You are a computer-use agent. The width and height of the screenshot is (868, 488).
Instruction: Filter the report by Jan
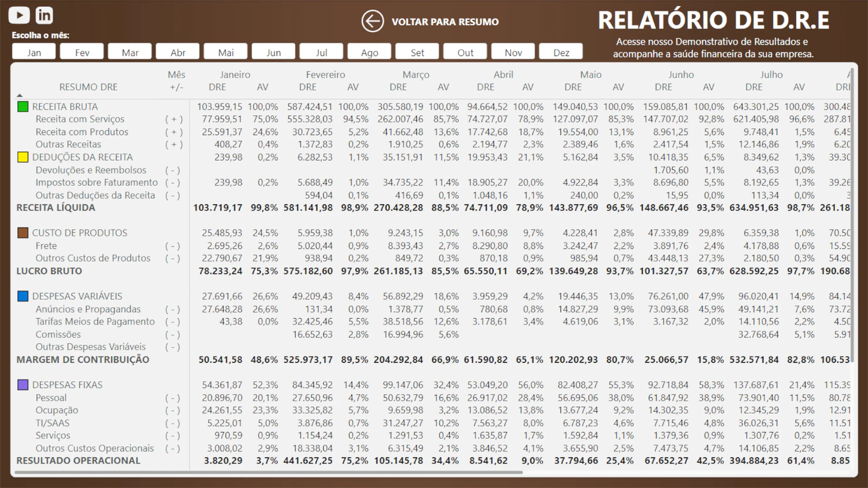point(34,53)
